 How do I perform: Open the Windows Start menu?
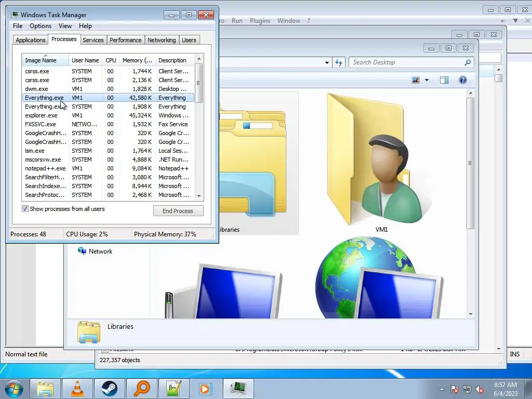pos(14,389)
